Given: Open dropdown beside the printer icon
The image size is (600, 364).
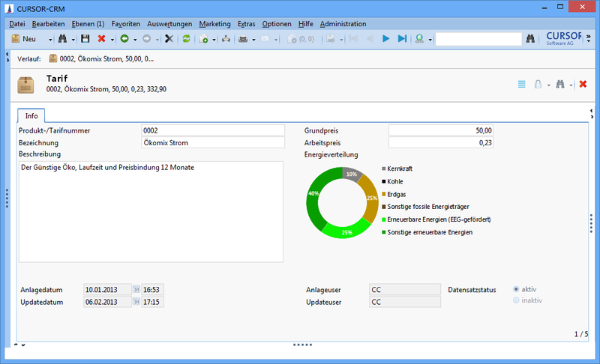Looking at the screenshot, I should coord(255,38).
